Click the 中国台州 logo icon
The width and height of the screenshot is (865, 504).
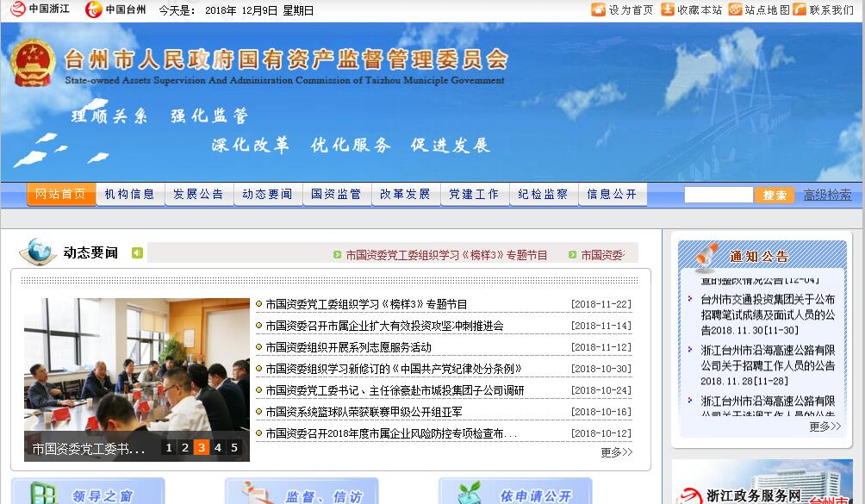(93, 9)
